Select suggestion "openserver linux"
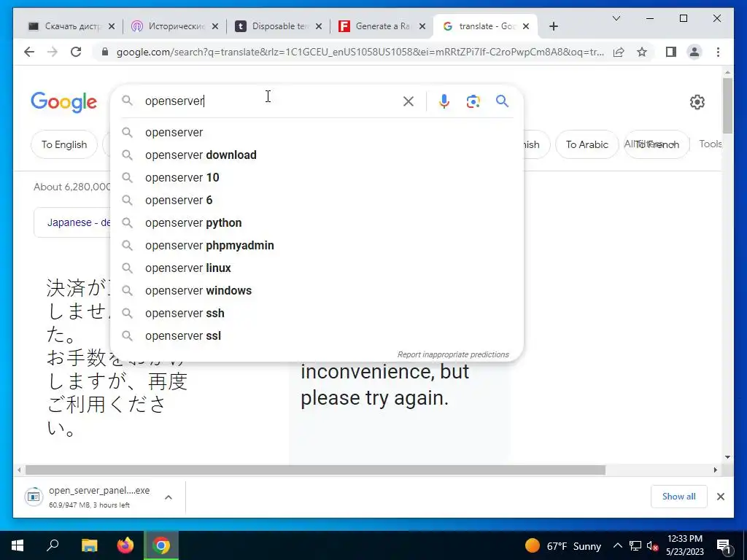Viewport: 747px width, 560px height. 317,268
